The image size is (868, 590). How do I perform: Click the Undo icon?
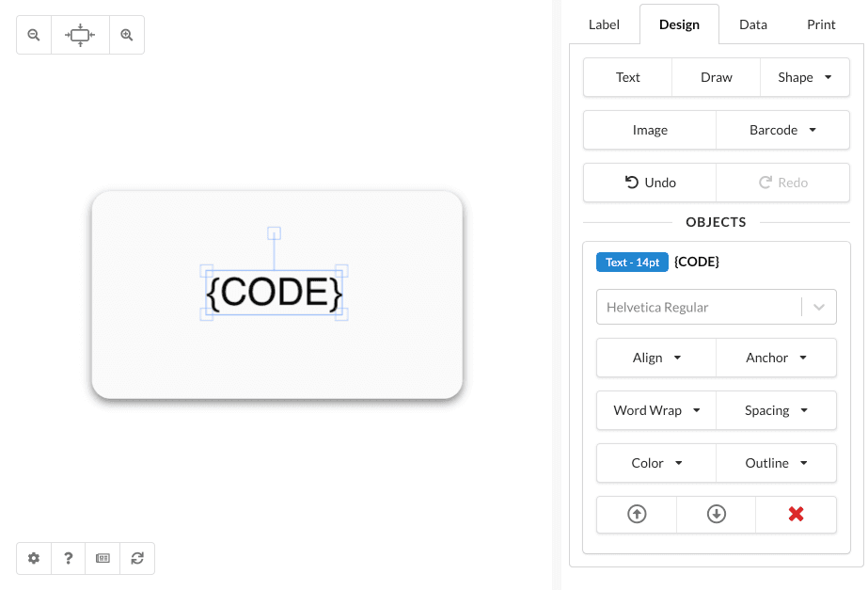point(649,182)
